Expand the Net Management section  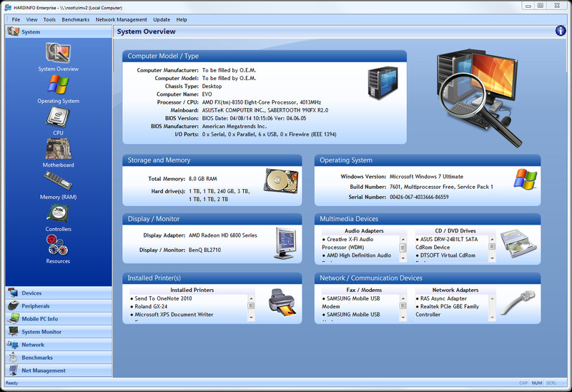59,370
